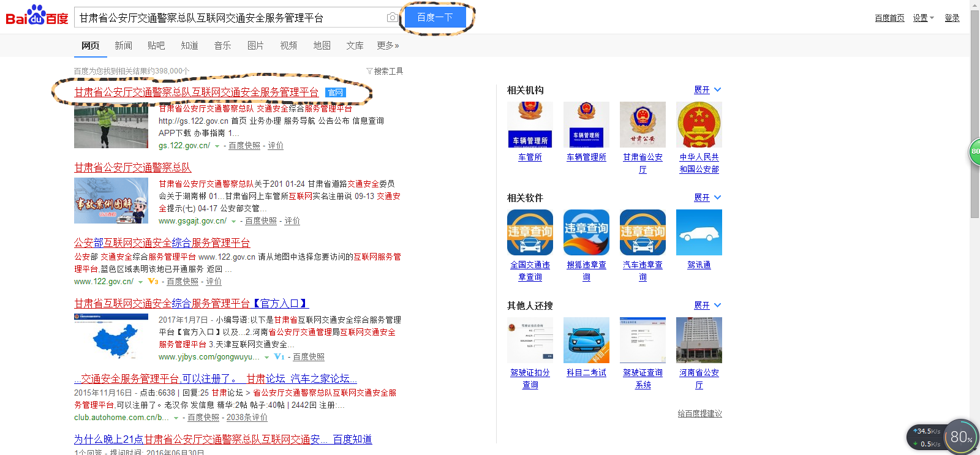Image resolution: width=980 pixels, height=455 pixels.
Task: Open 甘肃论坛 汽车之家论坛 result
Action: pyautogui.click(x=216, y=378)
